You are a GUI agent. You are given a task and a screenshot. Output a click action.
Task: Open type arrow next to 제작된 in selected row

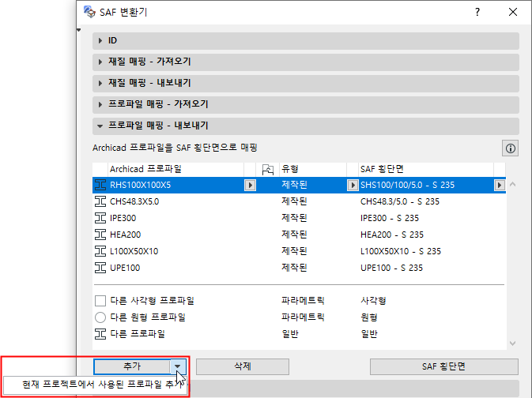click(353, 185)
